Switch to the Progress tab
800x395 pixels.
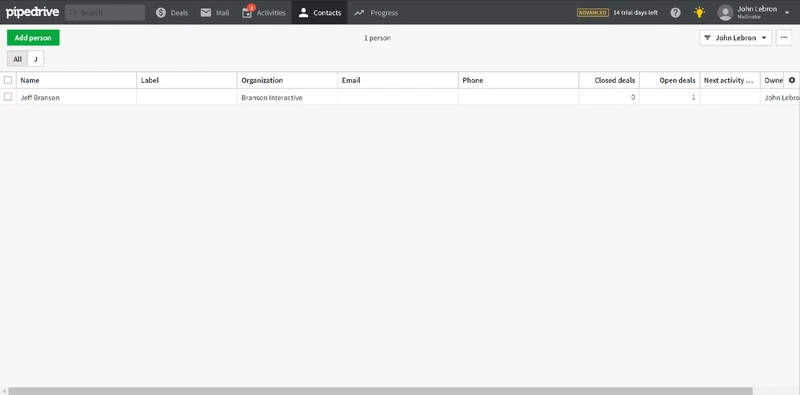(376, 13)
